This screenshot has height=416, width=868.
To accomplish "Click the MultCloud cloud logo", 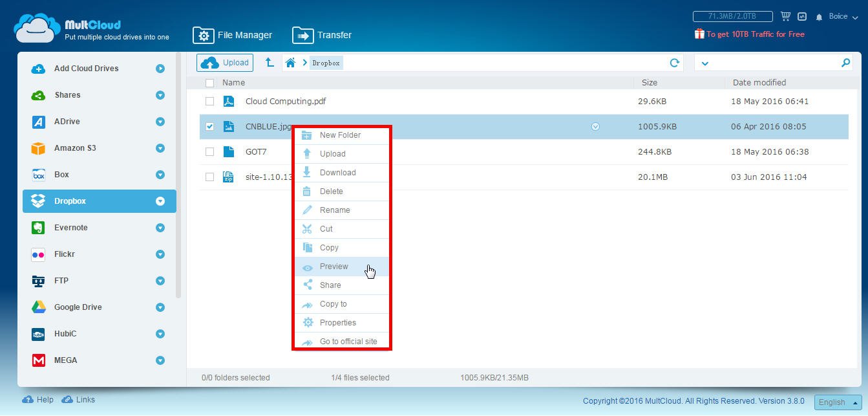I will (37, 28).
